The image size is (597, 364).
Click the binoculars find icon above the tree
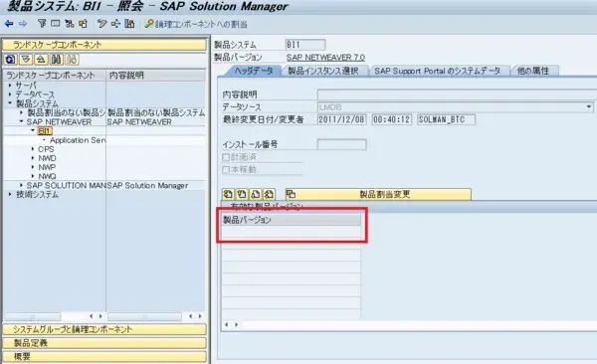[57, 60]
